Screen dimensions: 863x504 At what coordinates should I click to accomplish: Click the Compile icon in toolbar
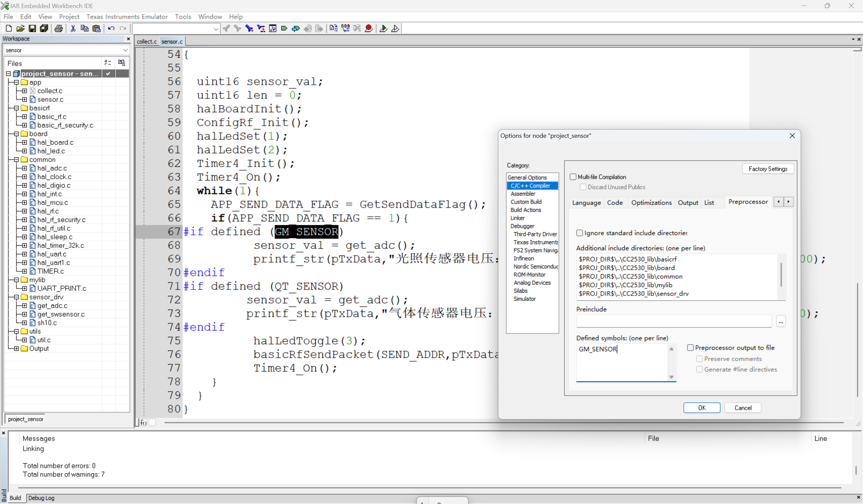tap(334, 28)
